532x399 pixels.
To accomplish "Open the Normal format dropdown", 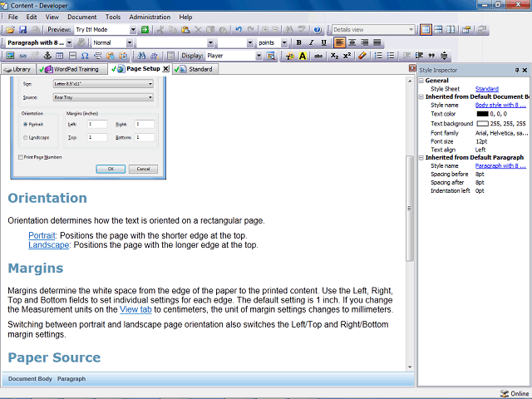I will [x=130, y=42].
